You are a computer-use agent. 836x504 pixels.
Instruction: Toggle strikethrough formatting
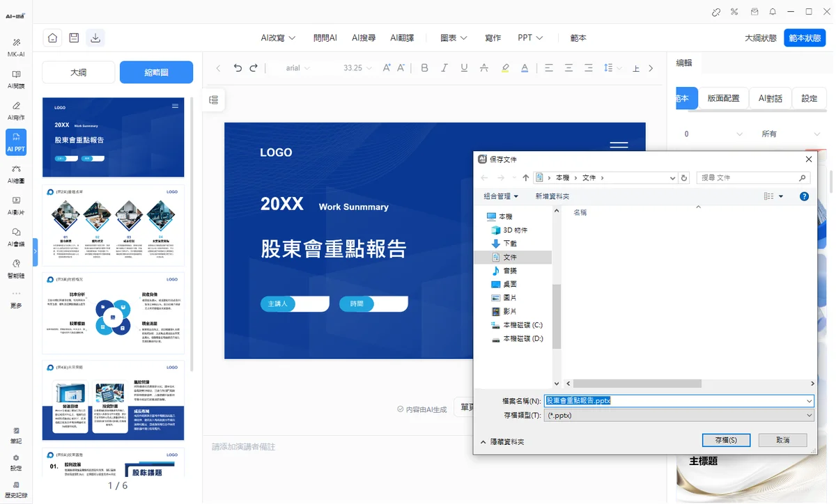pos(484,68)
